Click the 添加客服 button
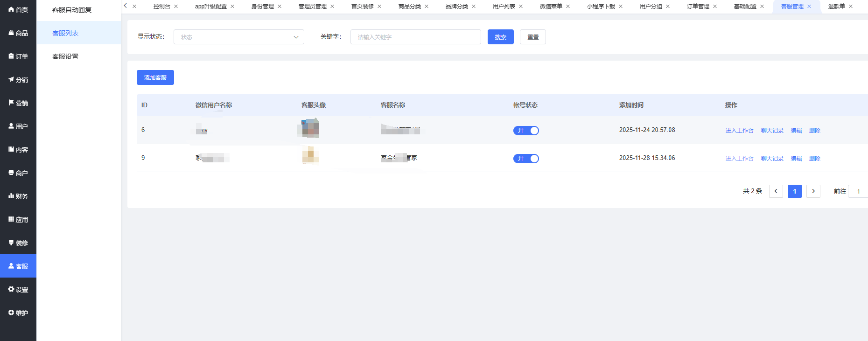The image size is (868, 341). coord(155,77)
